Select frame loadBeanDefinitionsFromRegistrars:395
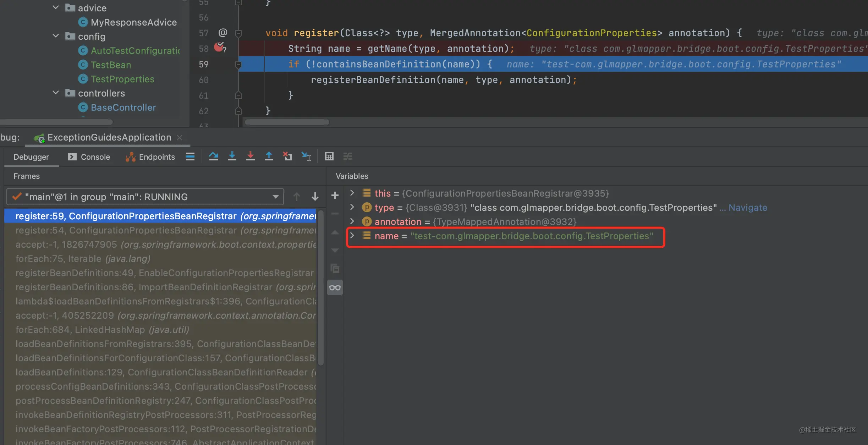The width and height of the screenshot is (868, 445). [160, 344]
